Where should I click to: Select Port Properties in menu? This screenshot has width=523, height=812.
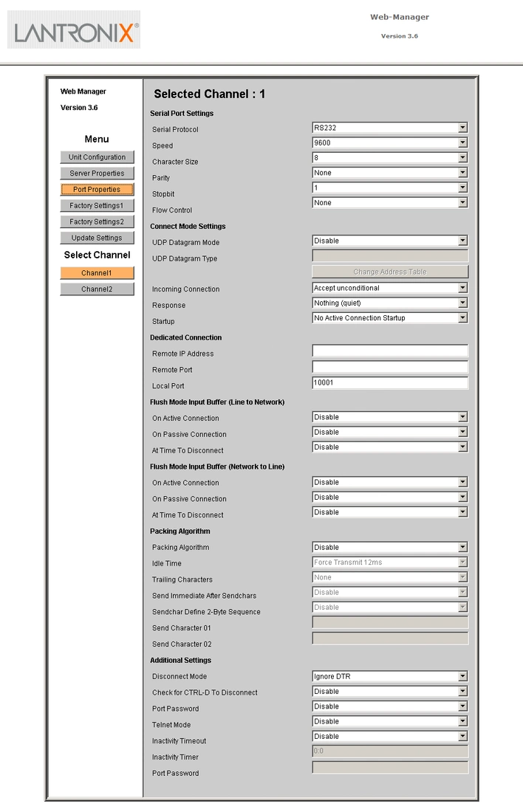pyautogui.click(x=97, y=189)
